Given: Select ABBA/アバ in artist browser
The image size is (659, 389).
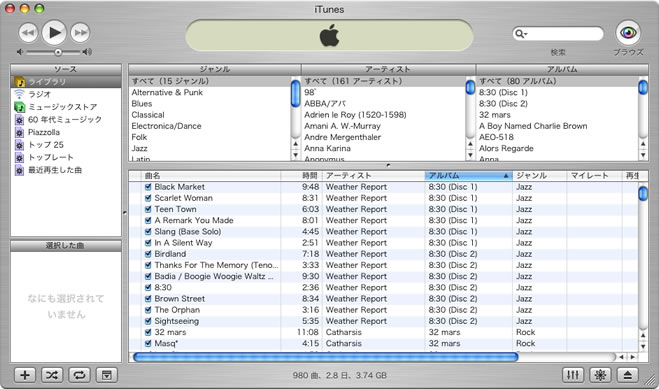Looking at the screenshot, I should [384, 103].
